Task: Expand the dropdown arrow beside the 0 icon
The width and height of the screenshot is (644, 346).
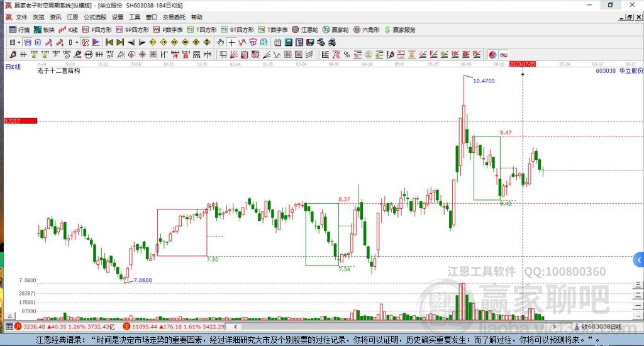Action: [x=77, y=42]
